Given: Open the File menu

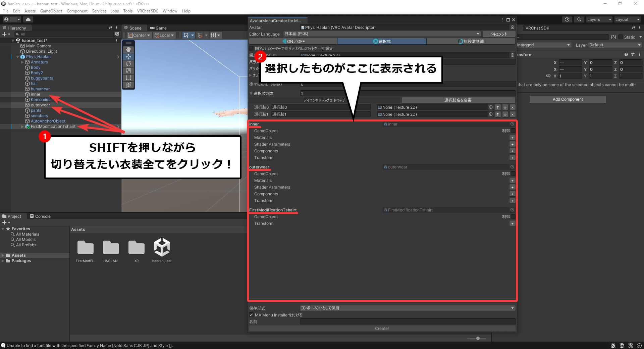Looking at the screenshot, I should pos(5,11).
